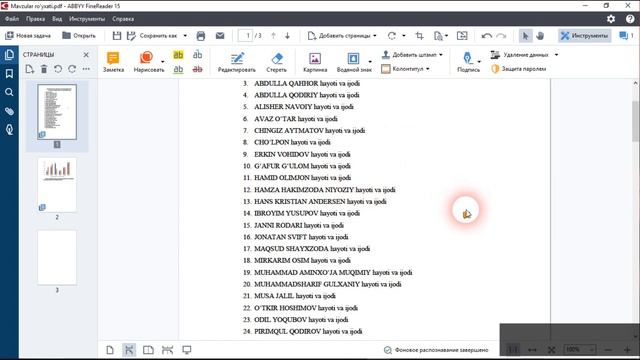Rotate page clockwise in Pages panel
This screenshot has width=640, height=360.
[x=72, y=69]
